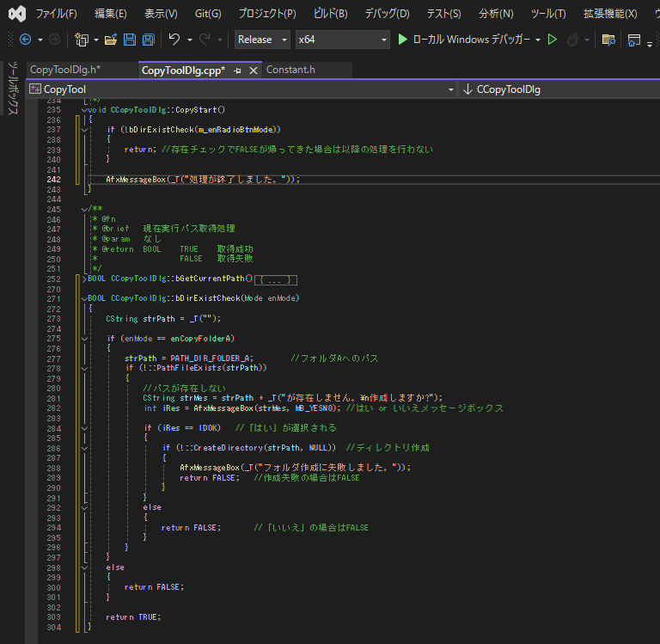Click the find in files folder icon
This screenshot has width=660, height=644.
click(608, 40)
